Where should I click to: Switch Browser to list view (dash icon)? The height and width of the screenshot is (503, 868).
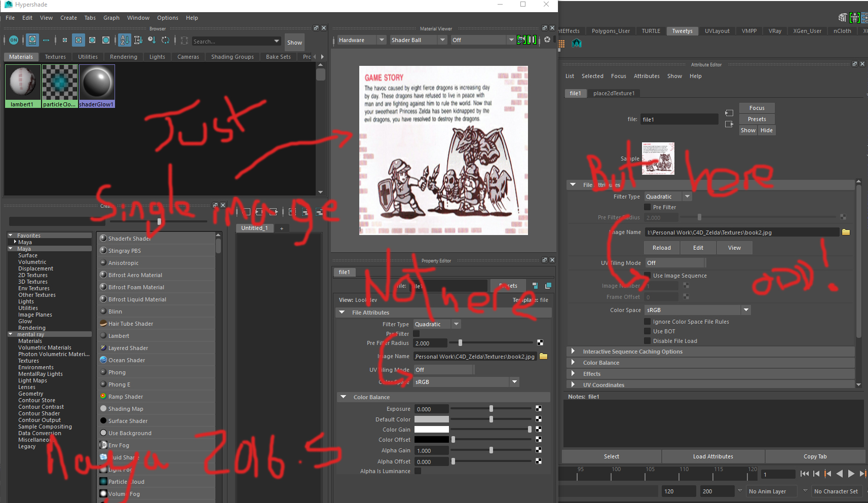coord(46,40)
